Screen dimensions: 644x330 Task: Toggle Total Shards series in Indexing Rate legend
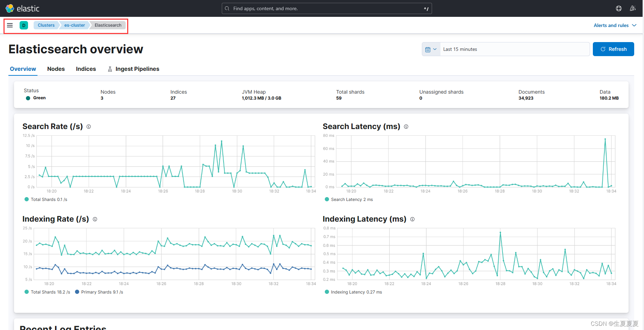click(47, 292)
